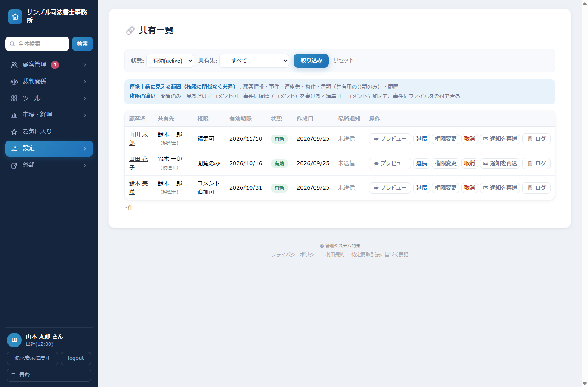The height and width of the screenshot is (387, 588).
Task: Click the home logo icon
Action: click(15, 17)
